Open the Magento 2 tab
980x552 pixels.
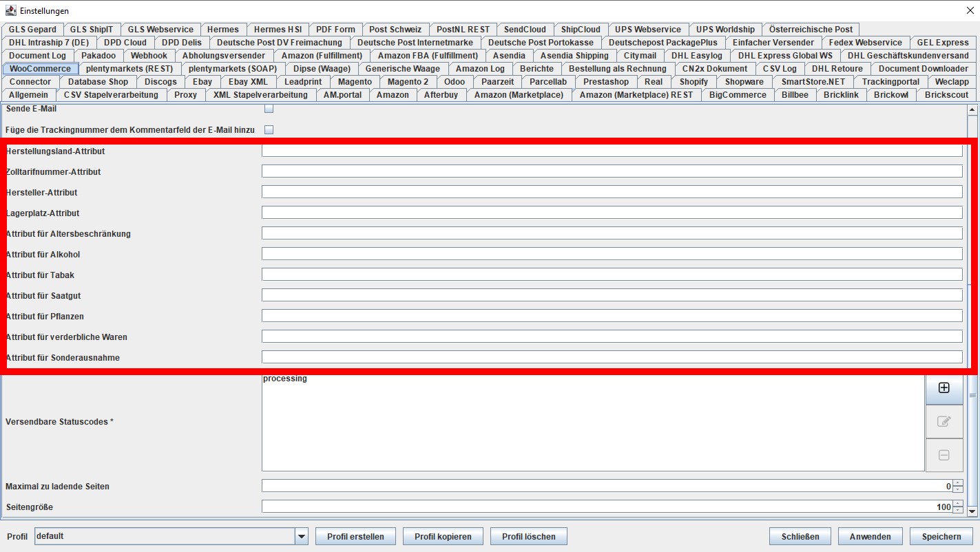[x=408, y=82]
